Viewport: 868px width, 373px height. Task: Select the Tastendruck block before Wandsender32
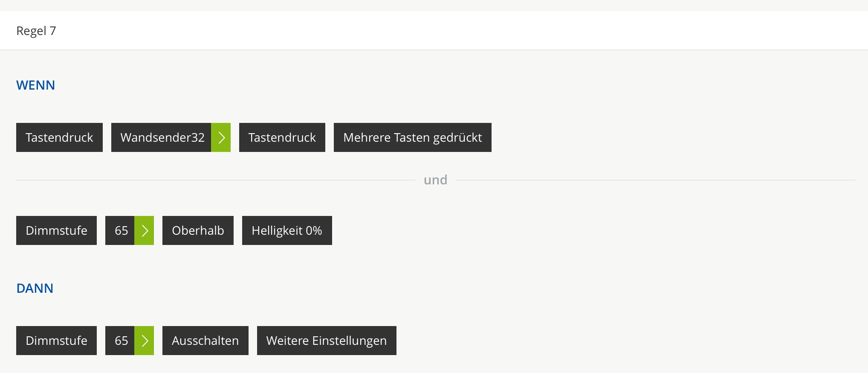coord(59,137)
